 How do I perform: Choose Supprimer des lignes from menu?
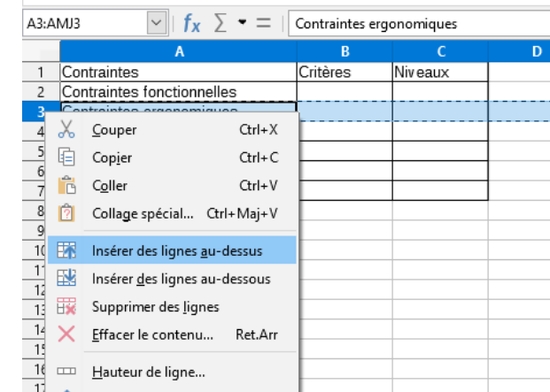pos(155,307)
